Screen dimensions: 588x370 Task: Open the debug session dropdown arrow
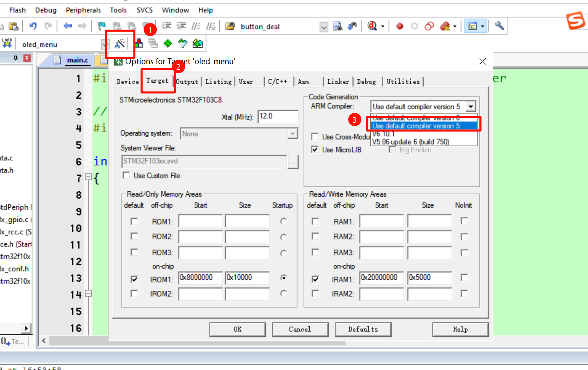383,26
